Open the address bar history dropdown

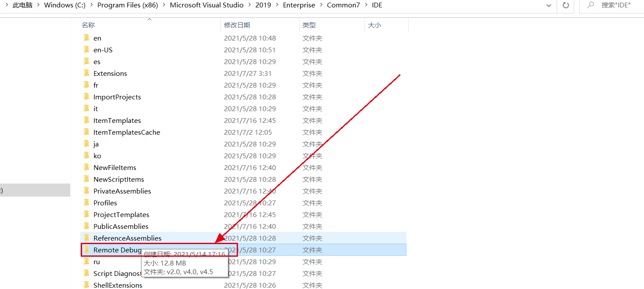click(x=549, y=5)
